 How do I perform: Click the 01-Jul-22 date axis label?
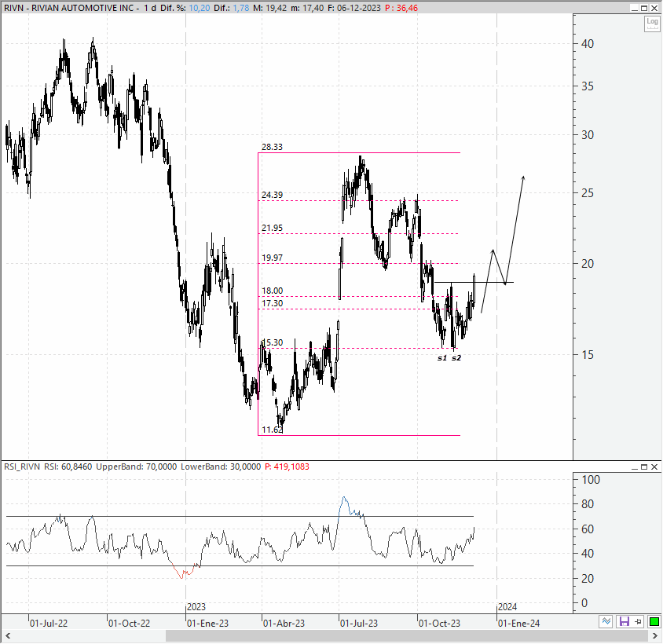pos(49,624)
